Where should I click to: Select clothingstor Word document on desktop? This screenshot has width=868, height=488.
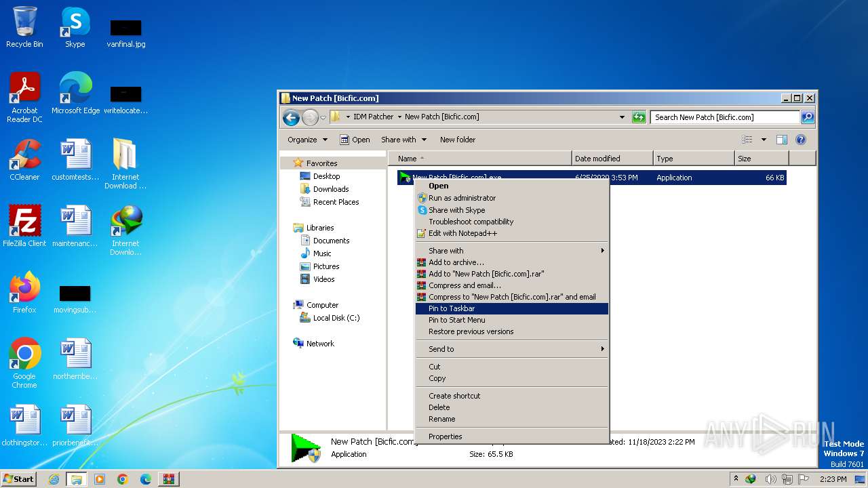(24, 426)
